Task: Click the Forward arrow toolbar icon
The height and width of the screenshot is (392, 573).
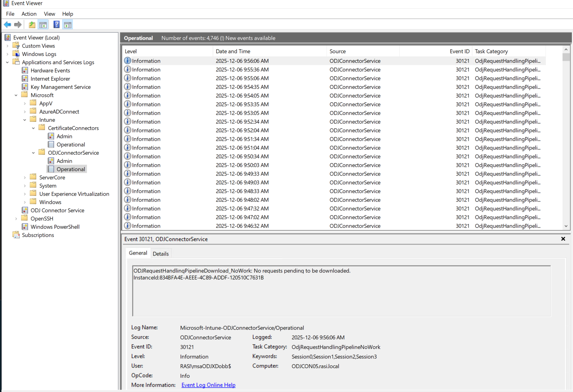Action: 18,24
